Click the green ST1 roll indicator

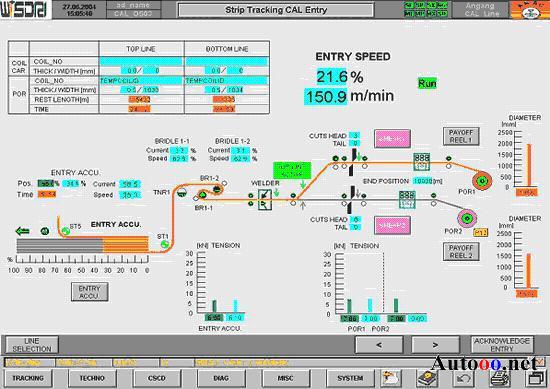tap(165, 244)
